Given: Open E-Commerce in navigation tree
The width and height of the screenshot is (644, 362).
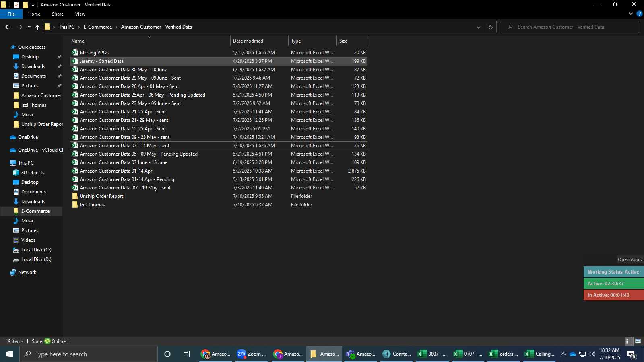Looking at the screenshot, I should 35,211.
